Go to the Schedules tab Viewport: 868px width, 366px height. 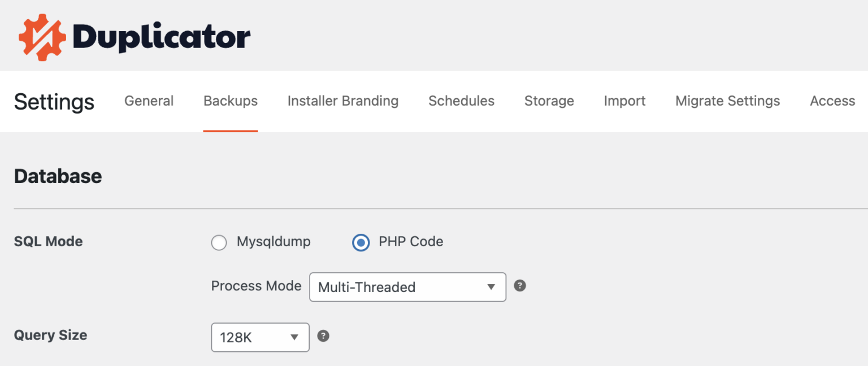(x=461, y=101)
